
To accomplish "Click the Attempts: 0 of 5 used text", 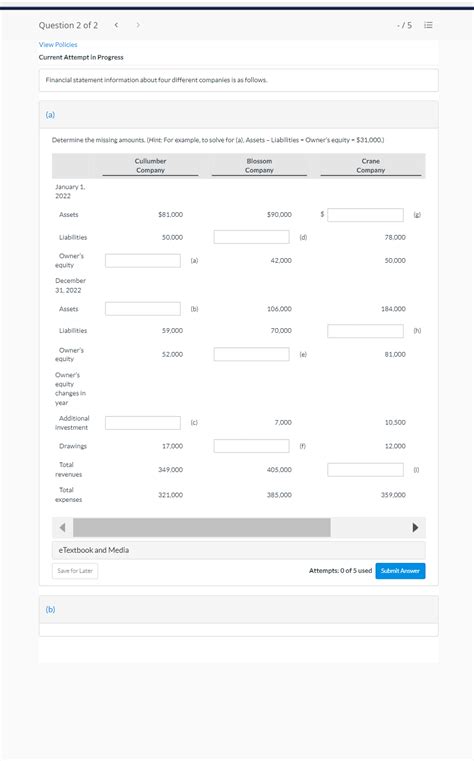I will tap(341, 571).
